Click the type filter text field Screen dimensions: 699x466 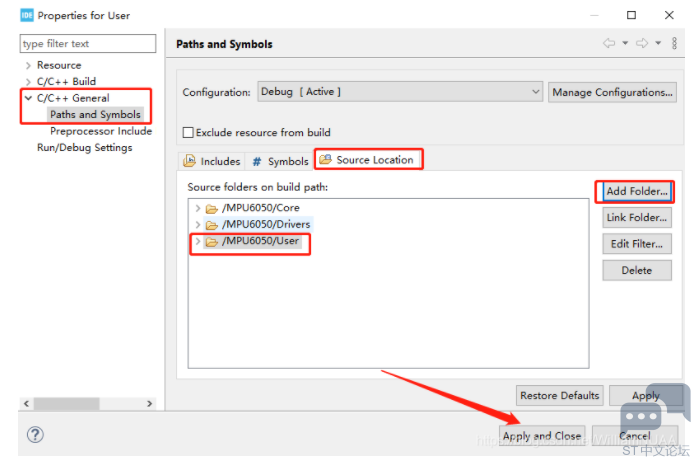[x=88, y=44]
